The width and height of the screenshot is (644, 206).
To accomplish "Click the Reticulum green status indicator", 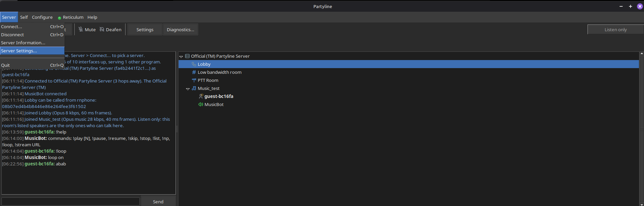I will 60,18.
